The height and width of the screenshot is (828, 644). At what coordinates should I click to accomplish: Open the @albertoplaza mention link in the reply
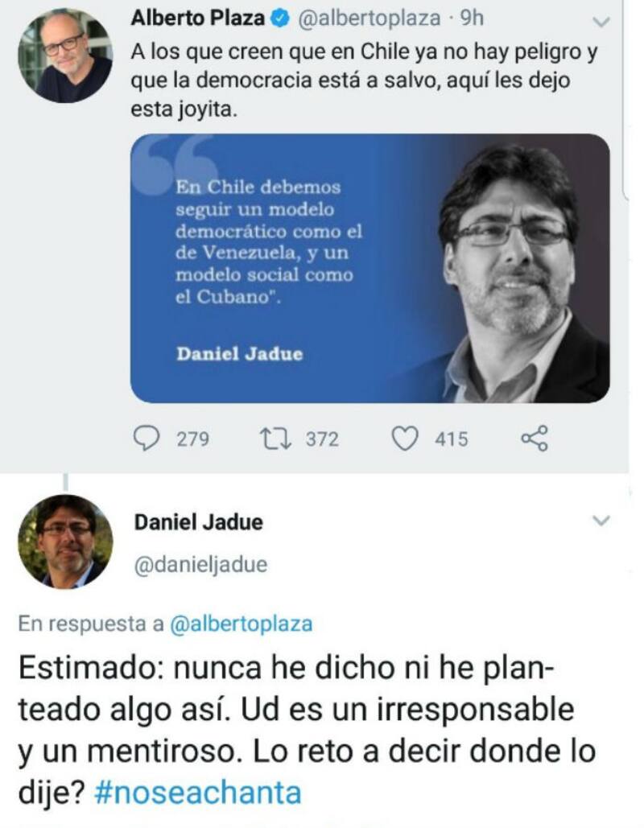pyautogui.click(x=242, y=624)
